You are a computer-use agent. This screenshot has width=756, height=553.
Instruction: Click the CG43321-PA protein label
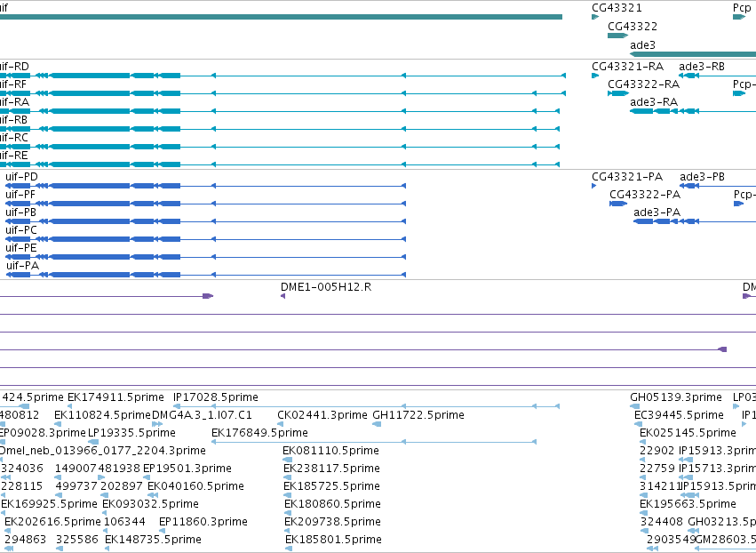click(x=627, y=177)
